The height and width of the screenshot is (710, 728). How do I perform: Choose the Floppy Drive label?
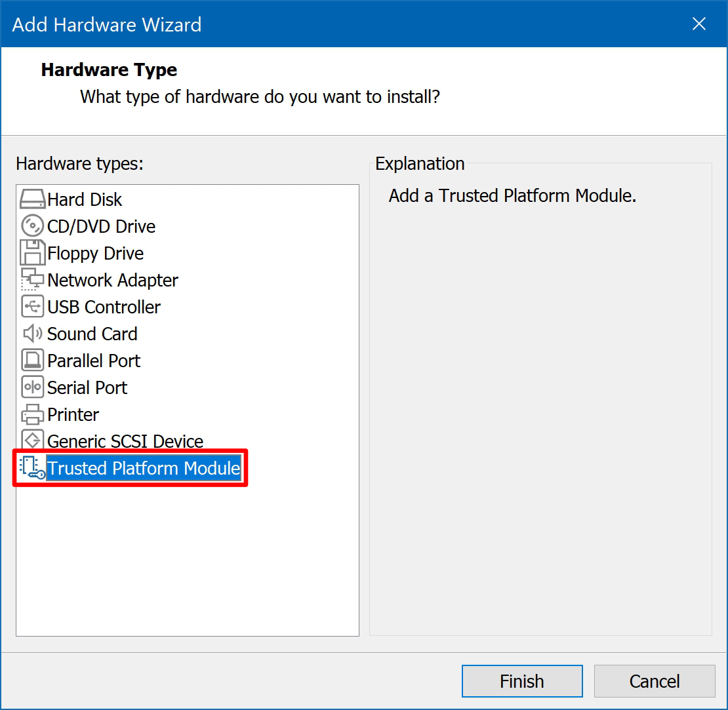[x=96, y=253]
